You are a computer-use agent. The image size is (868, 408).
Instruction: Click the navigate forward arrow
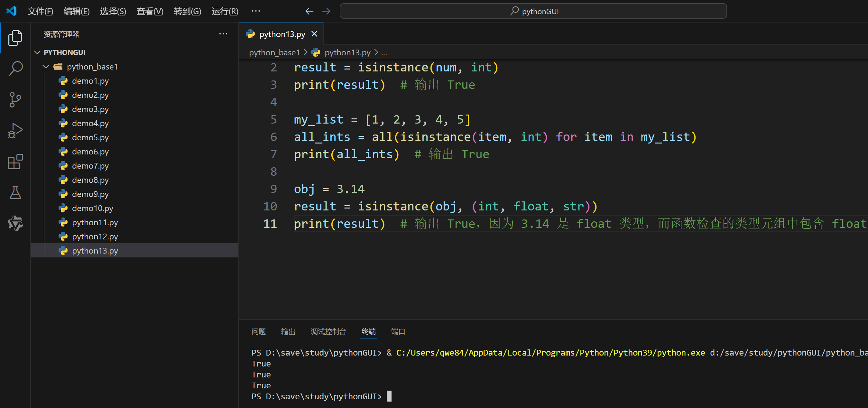[326, 12]
